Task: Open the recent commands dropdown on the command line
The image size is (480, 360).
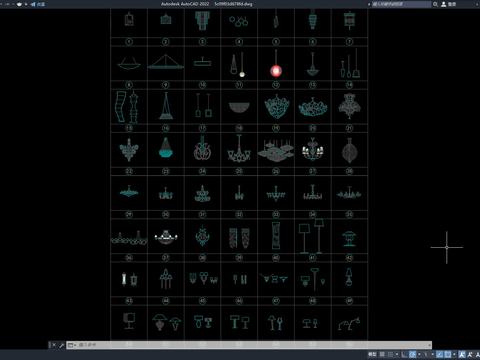Action: [x=71, y=345]
